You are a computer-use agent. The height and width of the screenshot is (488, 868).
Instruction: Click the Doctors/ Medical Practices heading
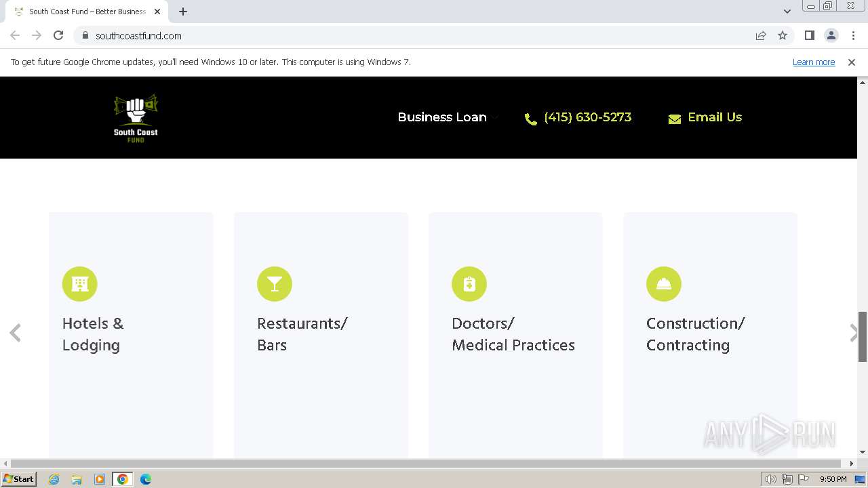click(513, 334)
